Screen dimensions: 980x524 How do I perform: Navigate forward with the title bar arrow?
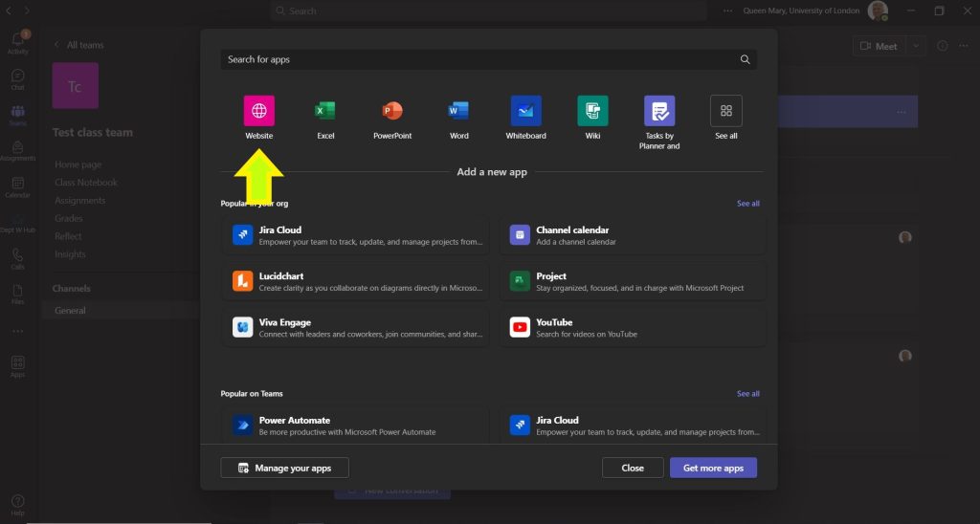[27, 11]
